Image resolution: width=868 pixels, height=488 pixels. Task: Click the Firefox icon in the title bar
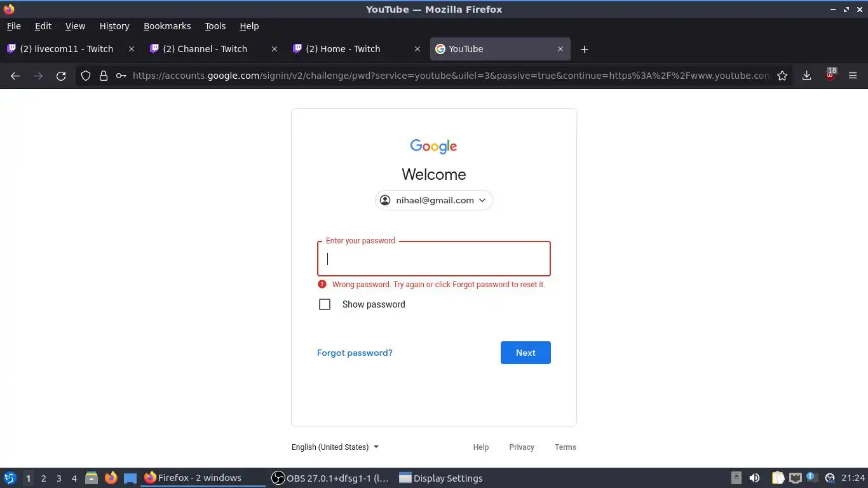[x=9, y=9]
